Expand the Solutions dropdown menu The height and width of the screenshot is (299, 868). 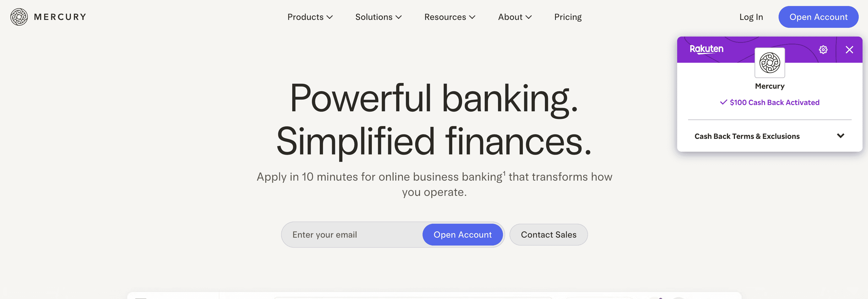(x=378, y=17)
